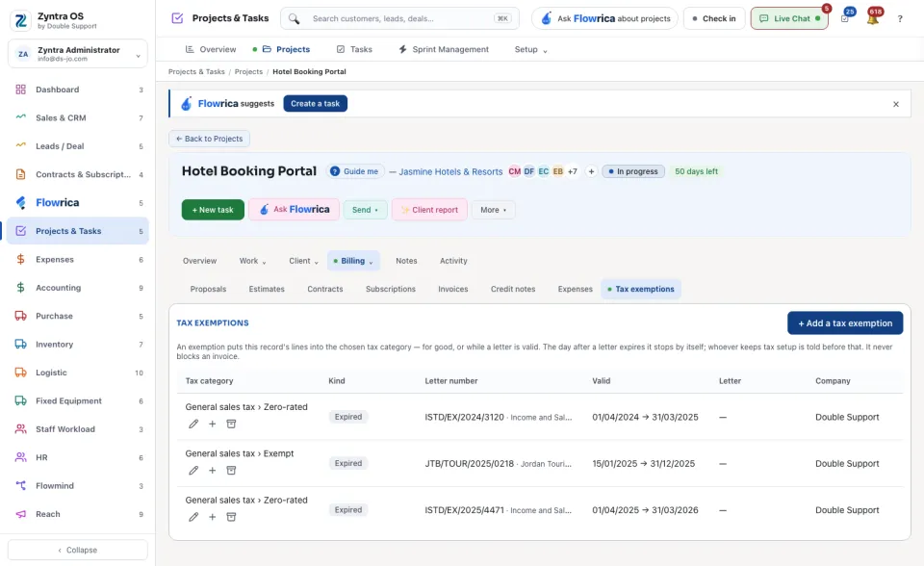Open the Accounting module in sidebar
The height and width of the screenshot is (566, 924).
78,288
